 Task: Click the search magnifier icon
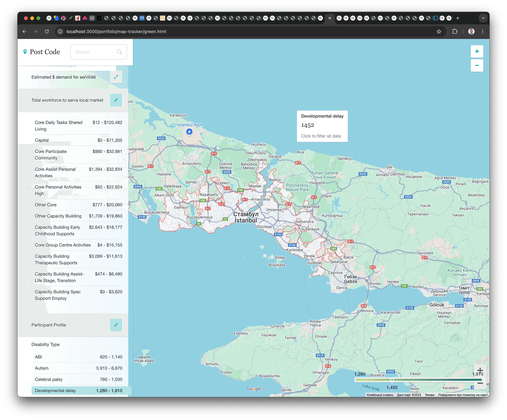click(119, 52)
